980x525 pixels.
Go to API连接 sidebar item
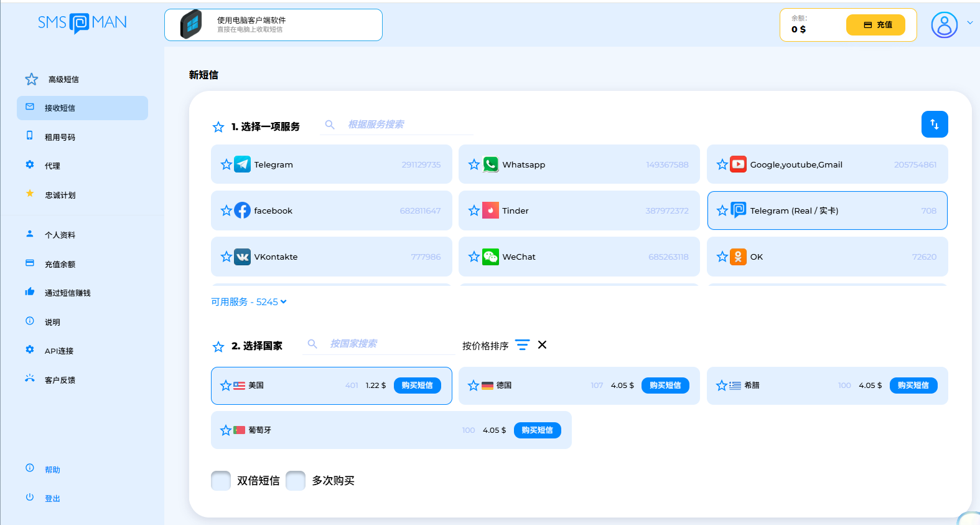59,351
